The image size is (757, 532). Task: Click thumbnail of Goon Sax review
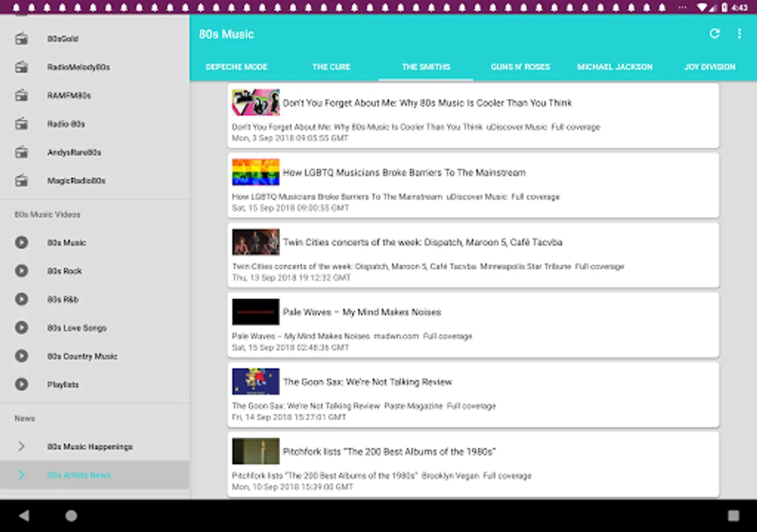(x=255, y=381)
